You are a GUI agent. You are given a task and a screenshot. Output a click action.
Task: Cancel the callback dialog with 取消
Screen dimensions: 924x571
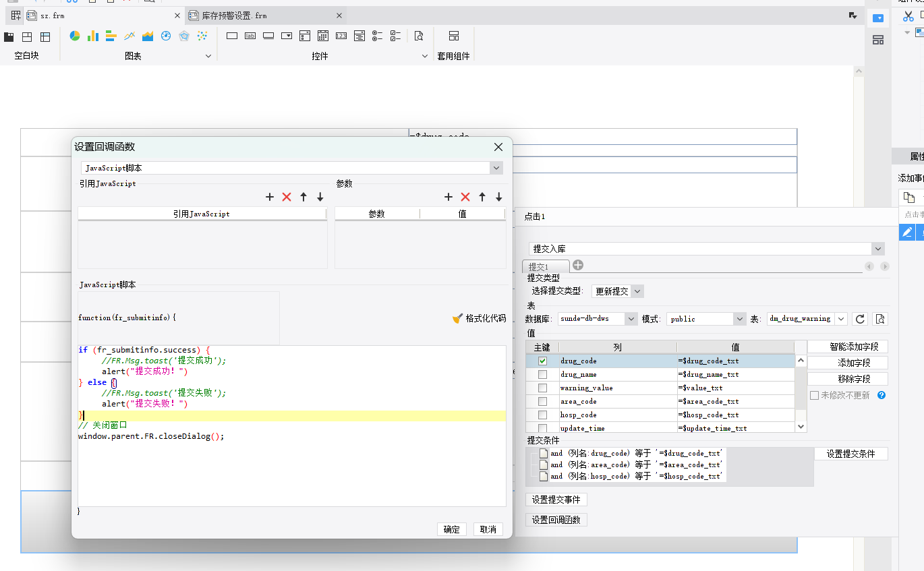488,529
